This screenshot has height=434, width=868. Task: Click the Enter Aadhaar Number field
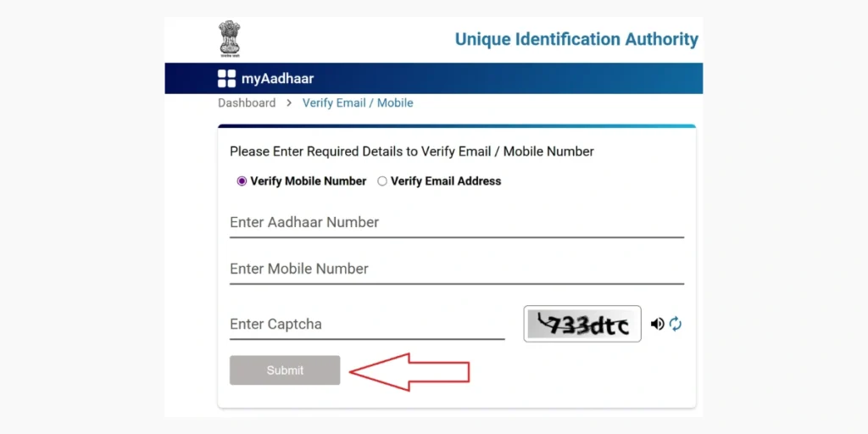point(456,223)
